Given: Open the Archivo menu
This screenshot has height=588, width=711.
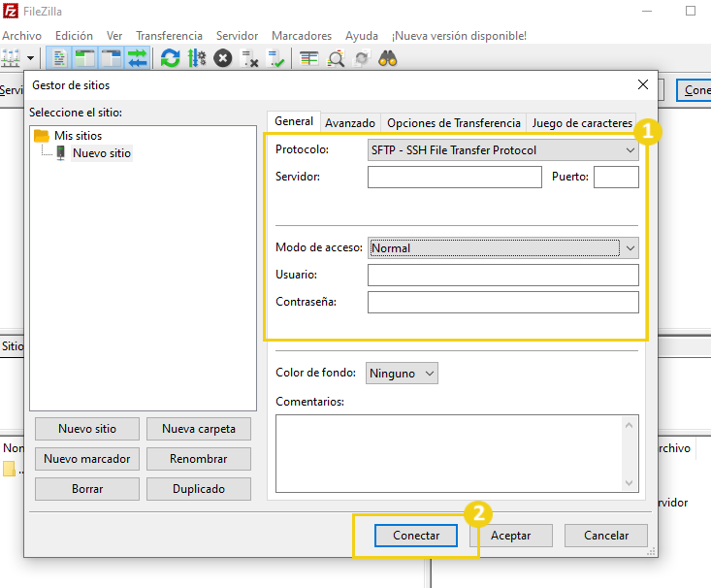Looking at the screenshot, I should click(21, 35).
